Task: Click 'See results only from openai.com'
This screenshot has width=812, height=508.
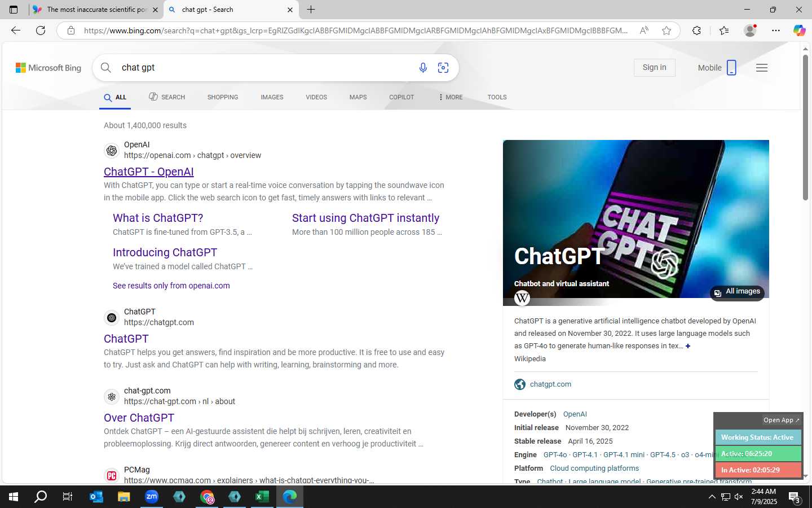Action: coord(171,286)
